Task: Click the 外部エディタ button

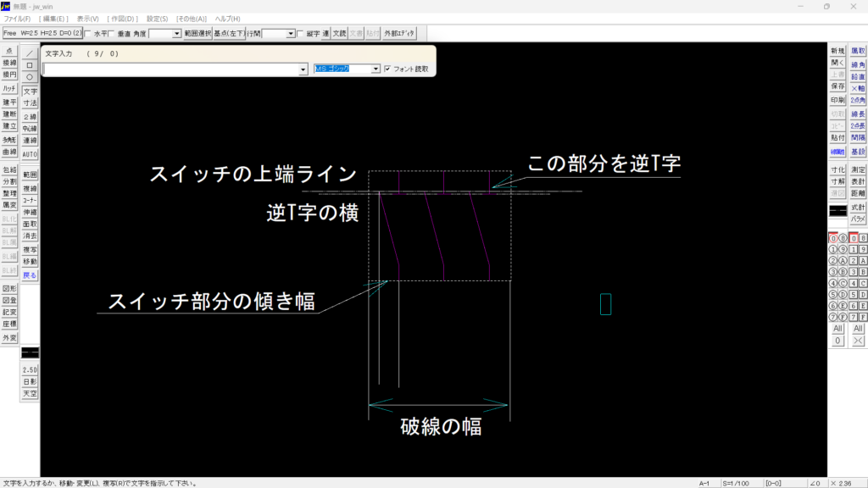Action: (x=400, y=34)
